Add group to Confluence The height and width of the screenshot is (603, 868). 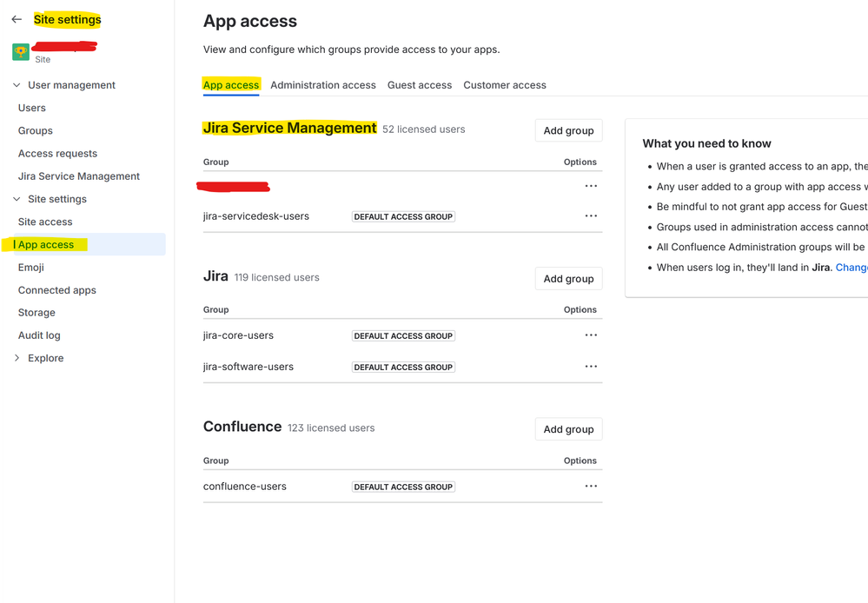568,429
